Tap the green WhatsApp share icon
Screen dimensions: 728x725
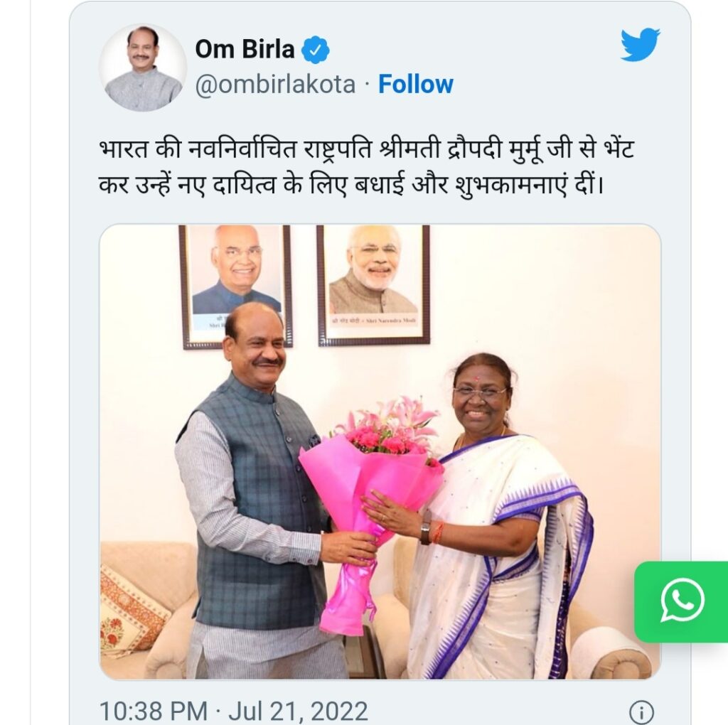coord(681,601)
